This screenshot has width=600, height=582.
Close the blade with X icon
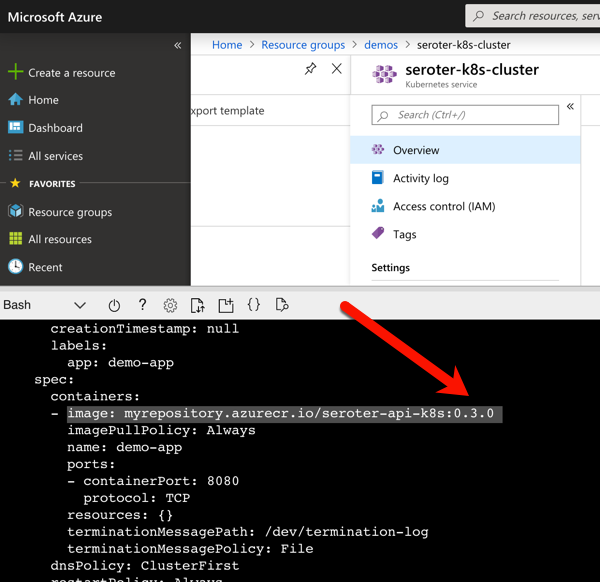point(337,69)
